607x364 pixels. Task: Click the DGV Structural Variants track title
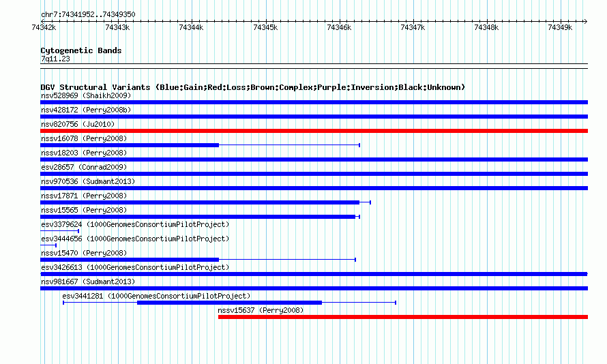[x=253, y=87]
